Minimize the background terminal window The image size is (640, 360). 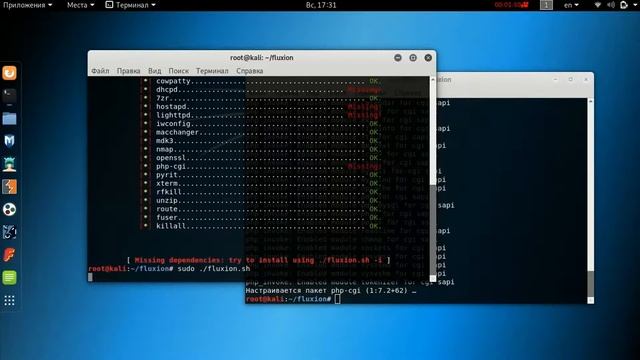pos(556,80)
